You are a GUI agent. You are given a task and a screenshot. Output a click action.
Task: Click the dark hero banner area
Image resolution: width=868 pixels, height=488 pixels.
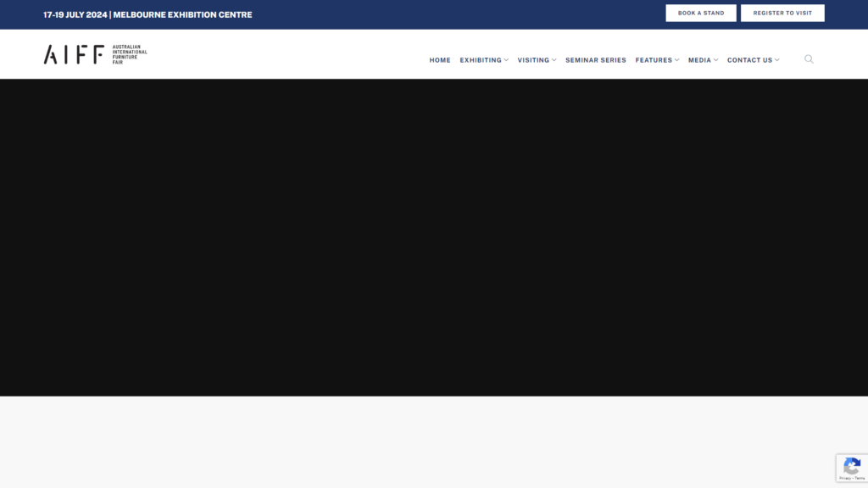(x=434, y=237)
